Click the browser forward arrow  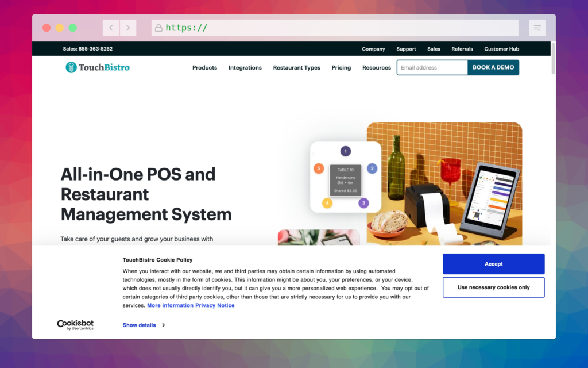pos(127,27)
